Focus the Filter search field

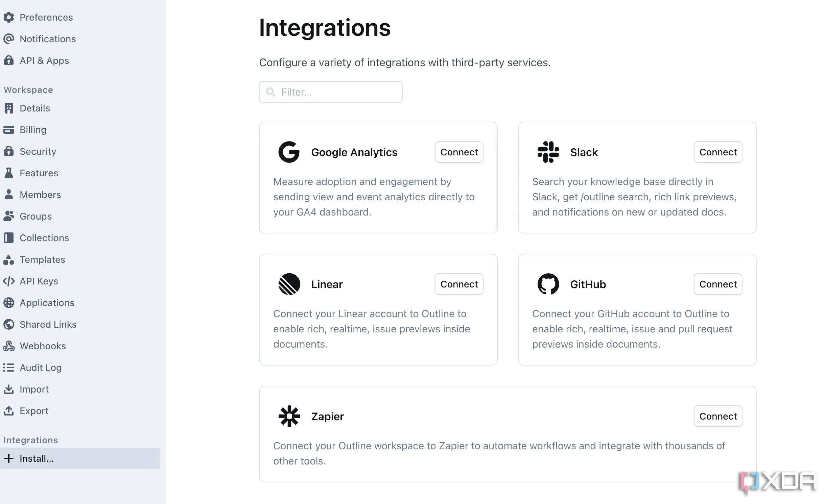coord(331,92)
